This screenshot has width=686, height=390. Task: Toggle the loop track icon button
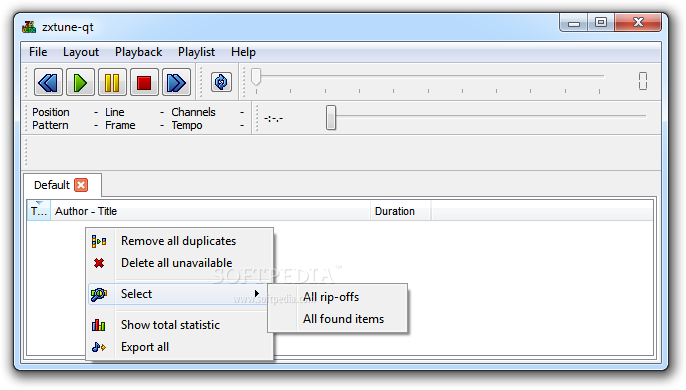click(x=221, y=82)
